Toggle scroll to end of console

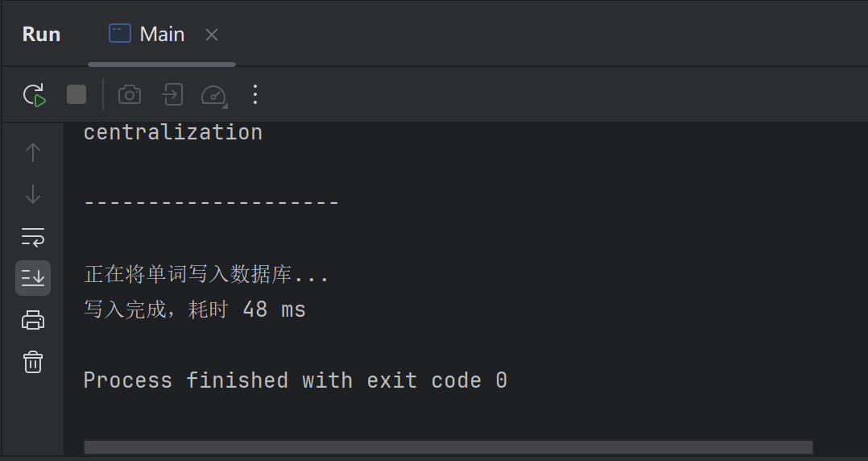[x=33, y=278]
